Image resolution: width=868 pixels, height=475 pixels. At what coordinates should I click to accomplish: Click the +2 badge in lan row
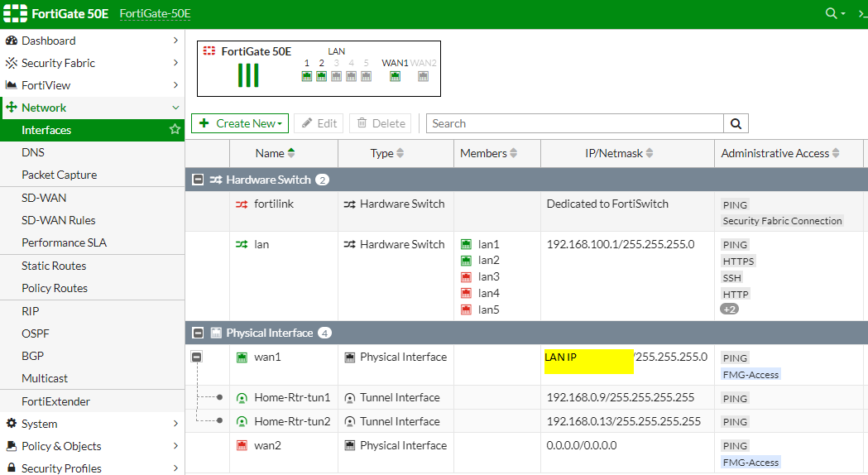click(x=729, y=309)
